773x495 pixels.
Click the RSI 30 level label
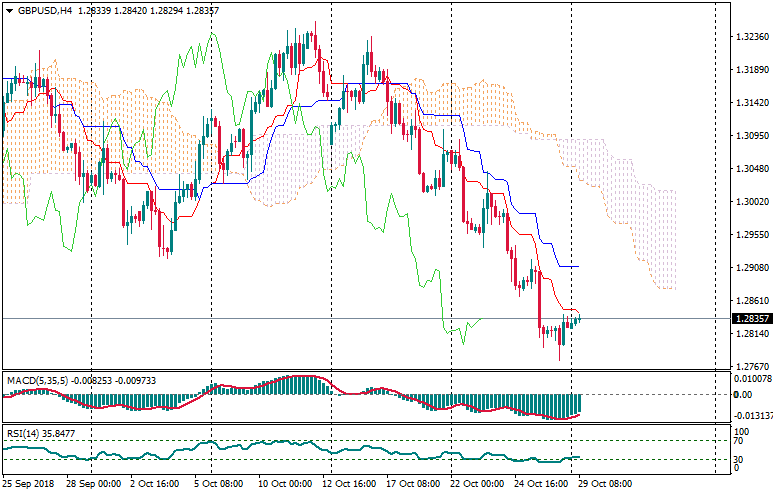739,459
